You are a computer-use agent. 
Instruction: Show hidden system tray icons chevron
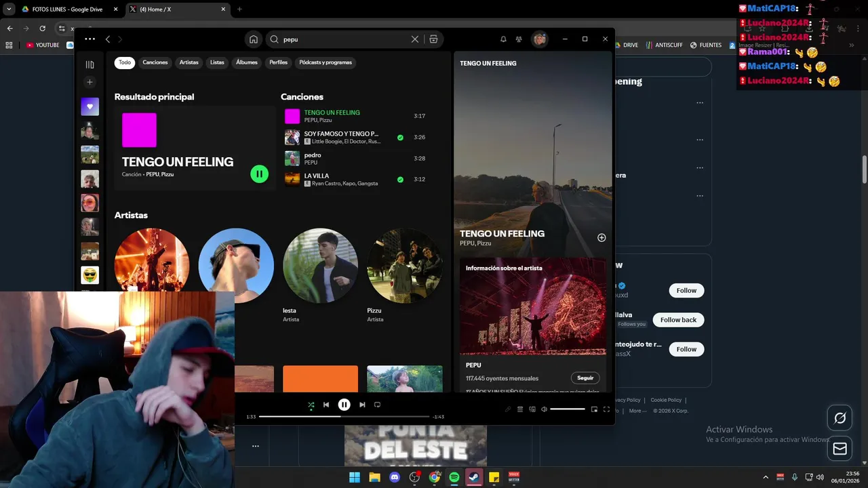coord(766,477)
